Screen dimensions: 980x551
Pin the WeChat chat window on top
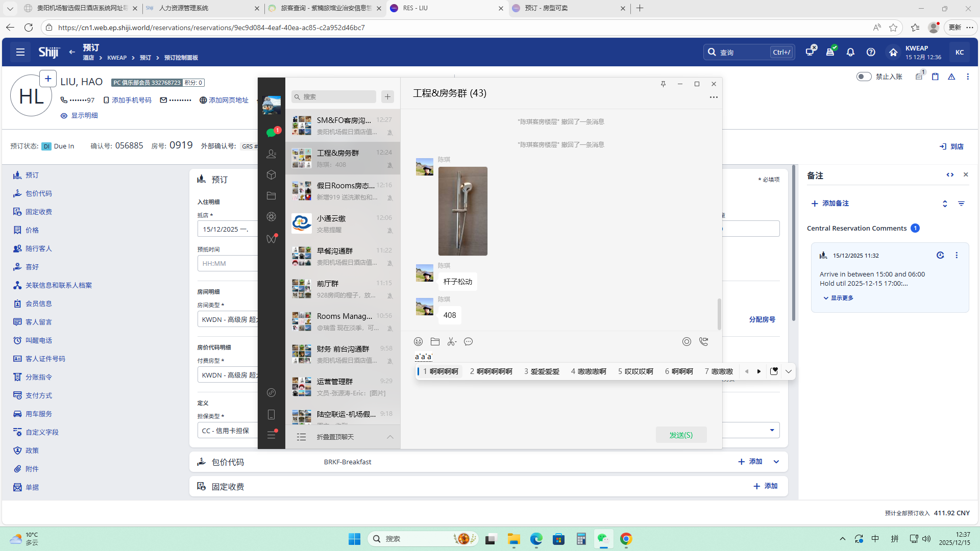pos(663,84)
